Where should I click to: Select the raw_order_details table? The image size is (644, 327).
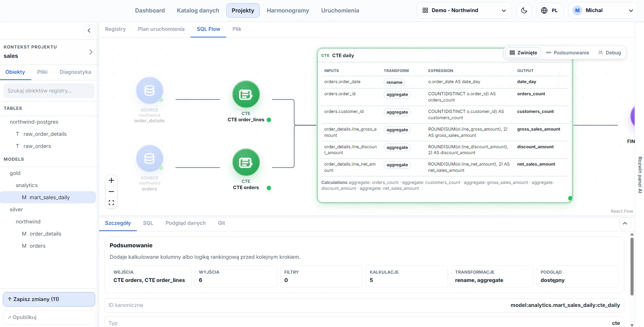[x=45, y=134]
